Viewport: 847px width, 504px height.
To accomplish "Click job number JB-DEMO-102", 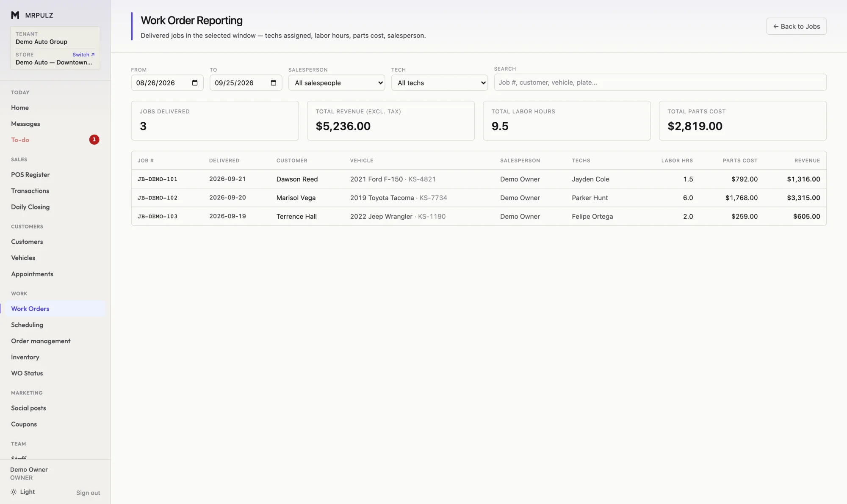I will click(158, 198).
